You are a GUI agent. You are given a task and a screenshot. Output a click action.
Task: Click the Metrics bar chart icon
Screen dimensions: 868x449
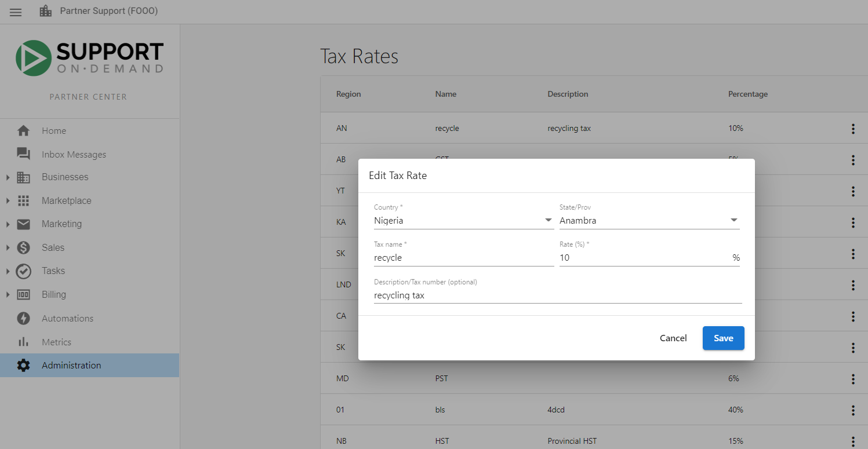pyautogui.click(x=23, y=342)
